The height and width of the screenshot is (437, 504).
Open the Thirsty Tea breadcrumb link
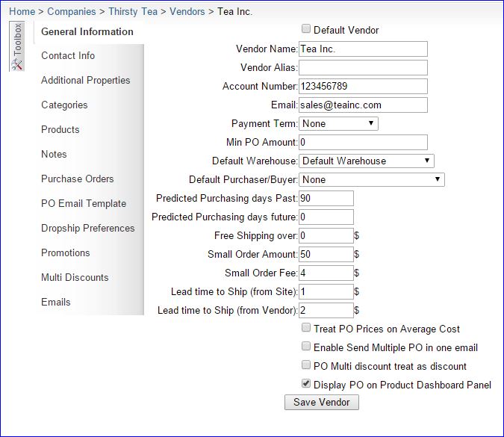click(133, 11)
